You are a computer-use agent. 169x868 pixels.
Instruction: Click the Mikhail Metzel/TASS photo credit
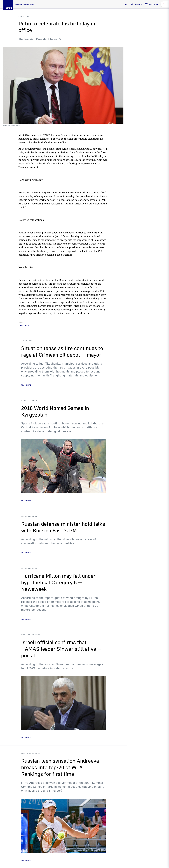(12, 125)
